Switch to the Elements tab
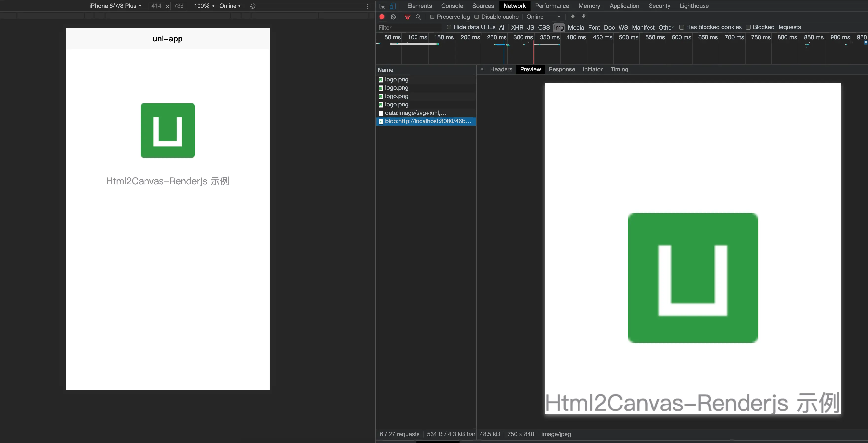This screenshot has width=868, height=443. [419, 6]
